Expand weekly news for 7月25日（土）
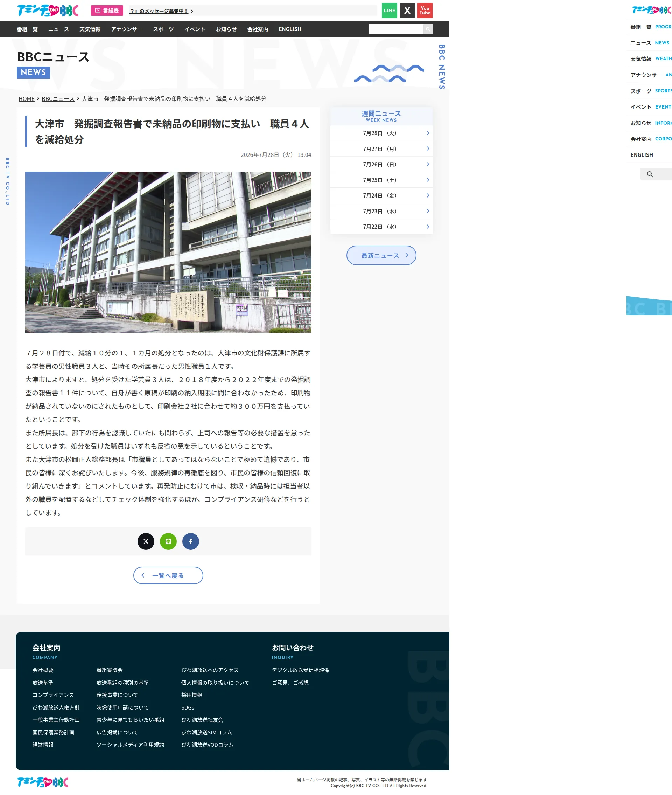Image resolution: width=672 pixels, height=795 pixels. [x=381, y=180]
